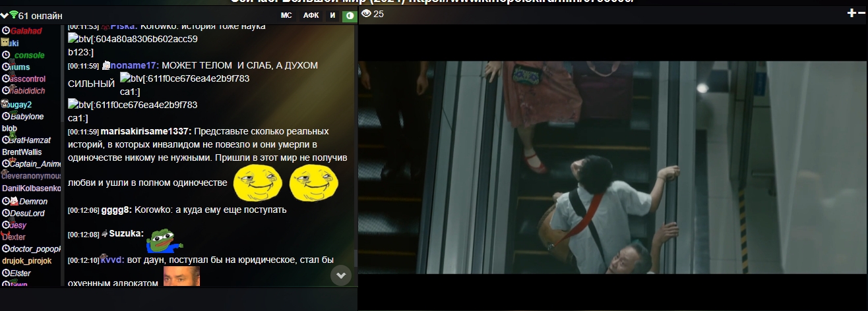
Task: Select user Galahad in user list
Action: (x=26, y=31)
